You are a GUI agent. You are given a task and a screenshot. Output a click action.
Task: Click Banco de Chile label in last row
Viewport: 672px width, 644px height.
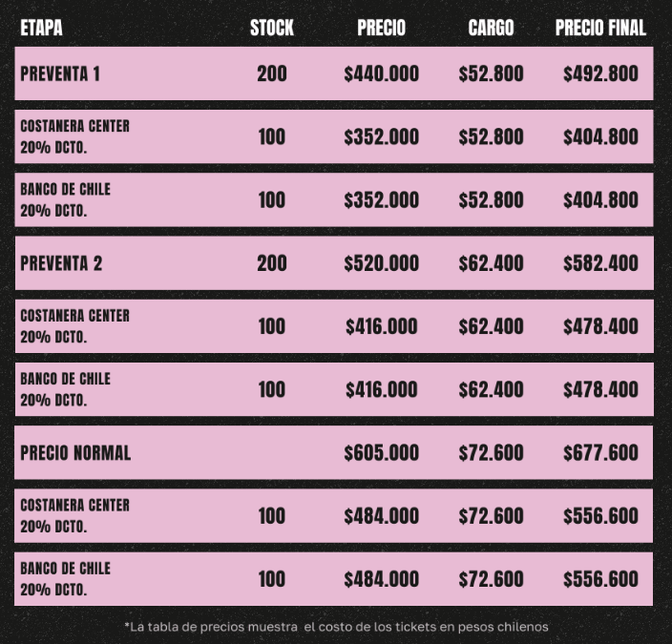tap(65, 569)
